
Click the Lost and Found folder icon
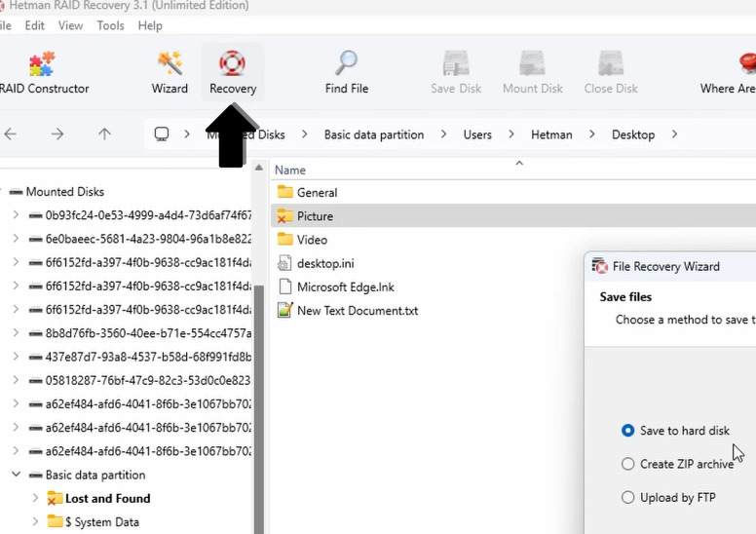[x=55, y=498]
